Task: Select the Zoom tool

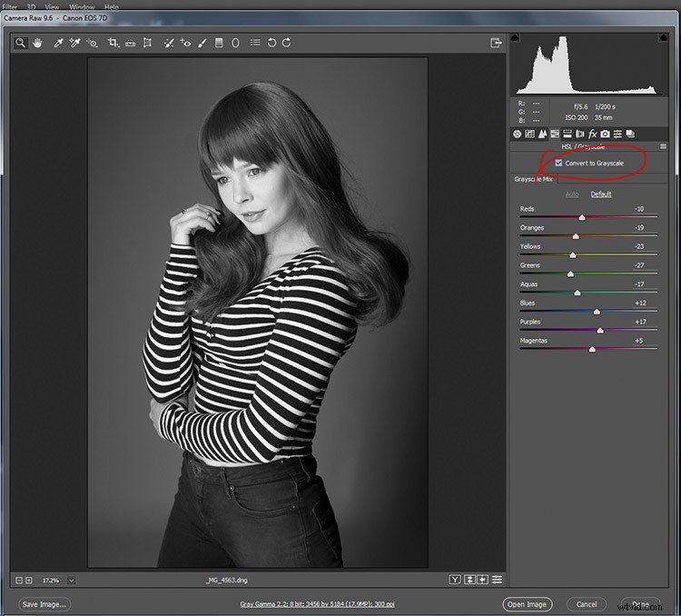Action: tap(20, 43)
